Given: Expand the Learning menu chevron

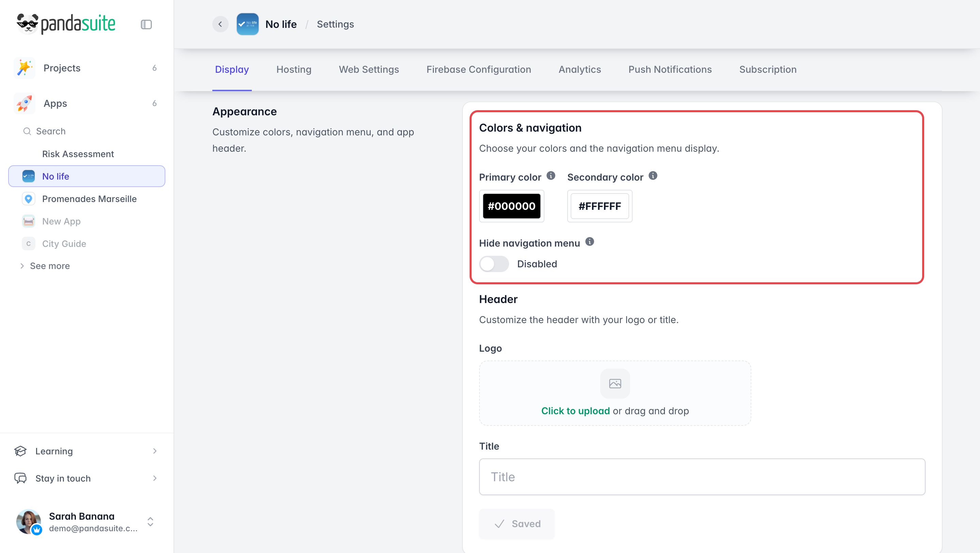Looking at the screenshot, I should pyautogui.click(x=155, y=451).
